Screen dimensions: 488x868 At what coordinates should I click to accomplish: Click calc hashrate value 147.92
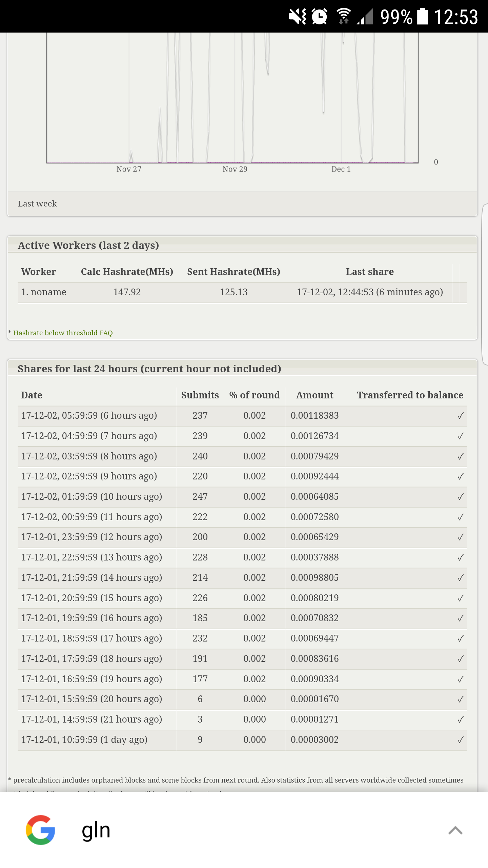coord(127,292)
